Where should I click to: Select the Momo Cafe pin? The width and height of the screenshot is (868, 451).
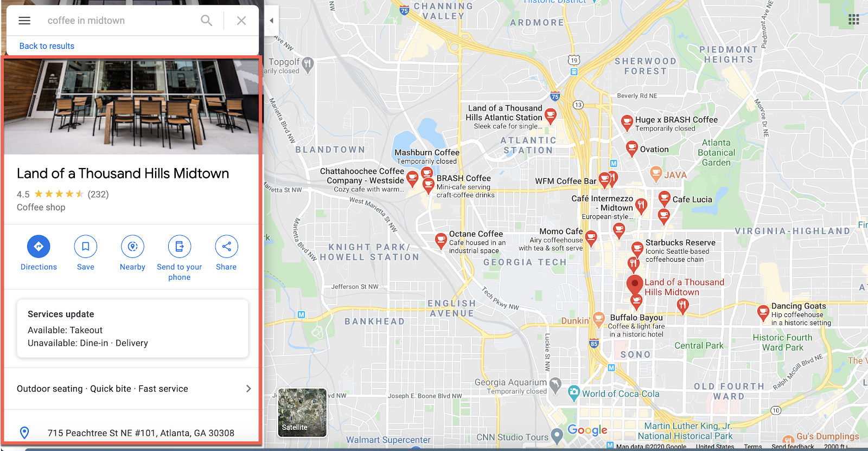591,239
